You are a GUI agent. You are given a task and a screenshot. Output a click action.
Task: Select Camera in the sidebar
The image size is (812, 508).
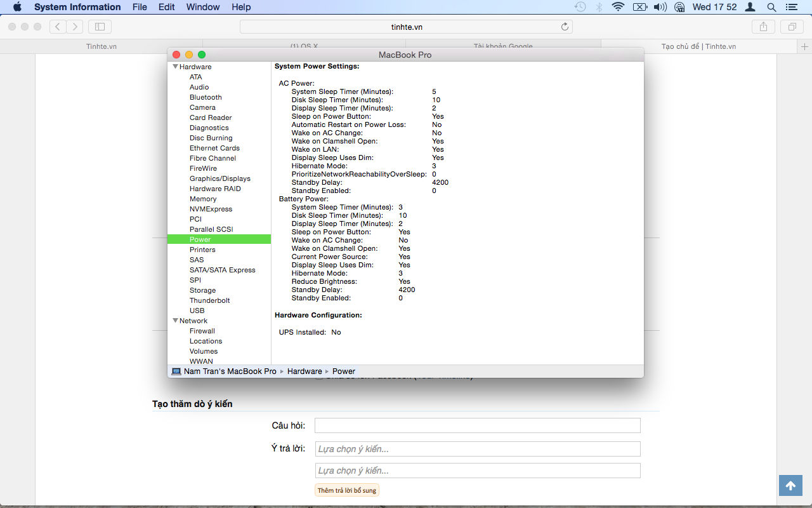(x=202, y=107)
